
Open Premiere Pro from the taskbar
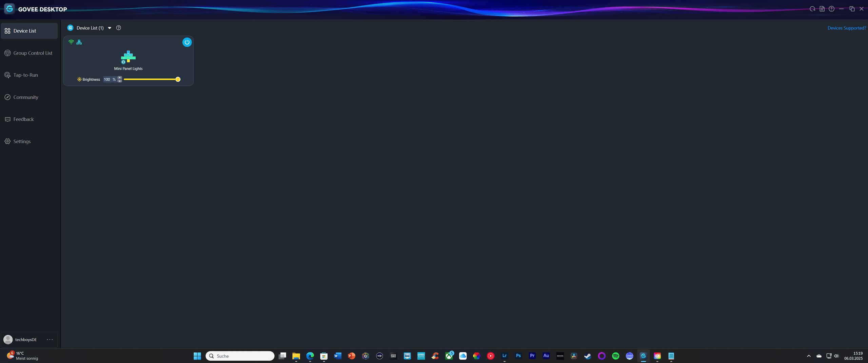[532, 356]
